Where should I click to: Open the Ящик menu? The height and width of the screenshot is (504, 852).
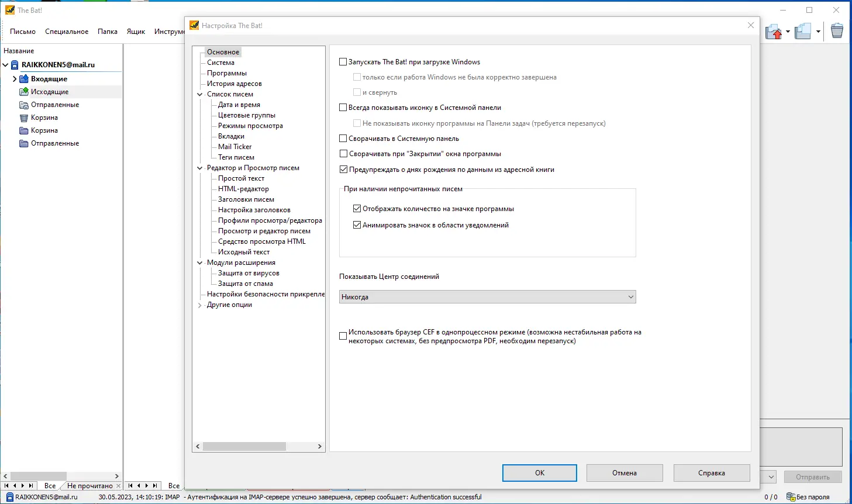pyautogui.click(x=136, y=32)
